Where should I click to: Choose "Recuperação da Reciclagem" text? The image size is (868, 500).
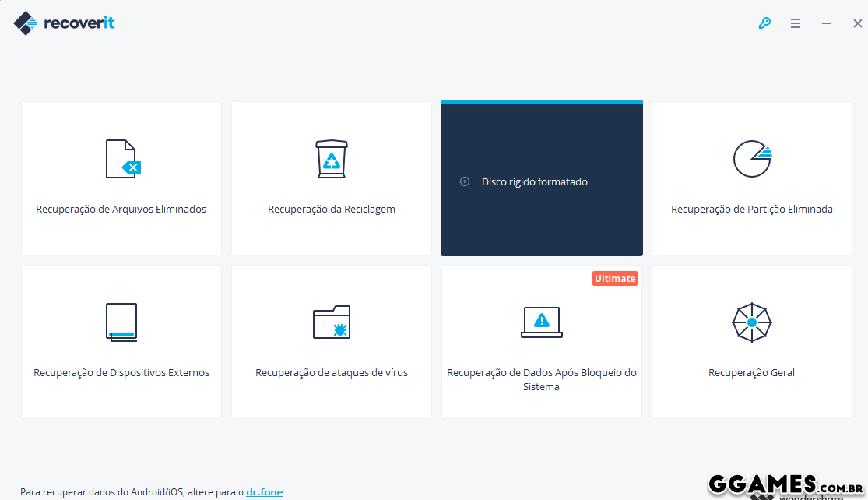(x=332, y=210)
